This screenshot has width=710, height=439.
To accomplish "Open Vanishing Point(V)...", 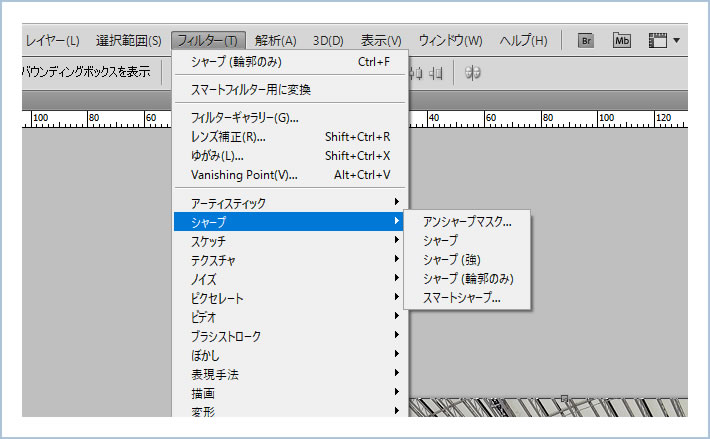I will (290, 175).
